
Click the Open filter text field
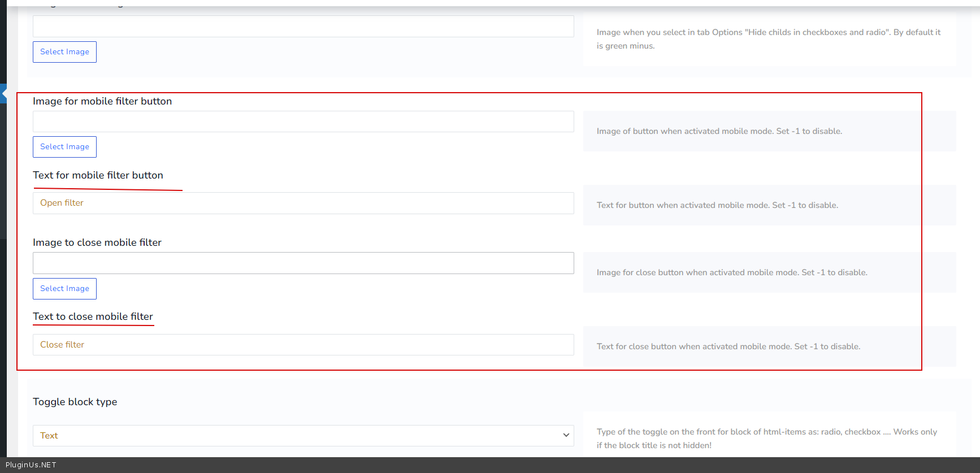tap(303, 203)
